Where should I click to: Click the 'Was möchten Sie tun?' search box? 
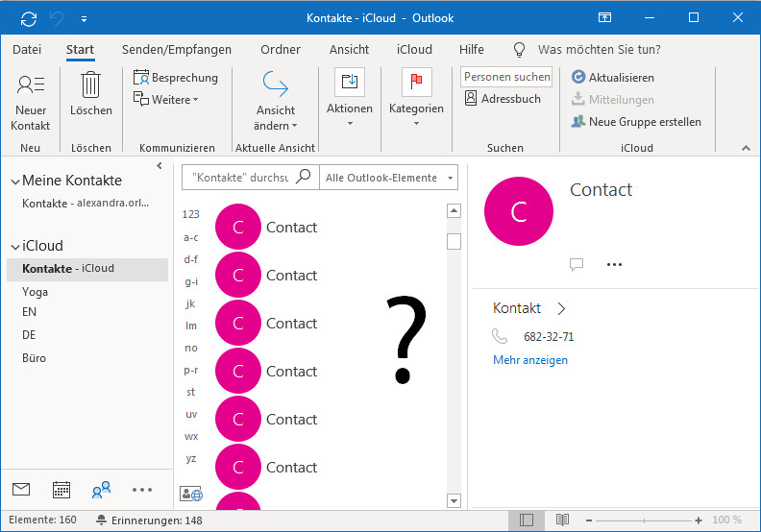click(600, 50)
